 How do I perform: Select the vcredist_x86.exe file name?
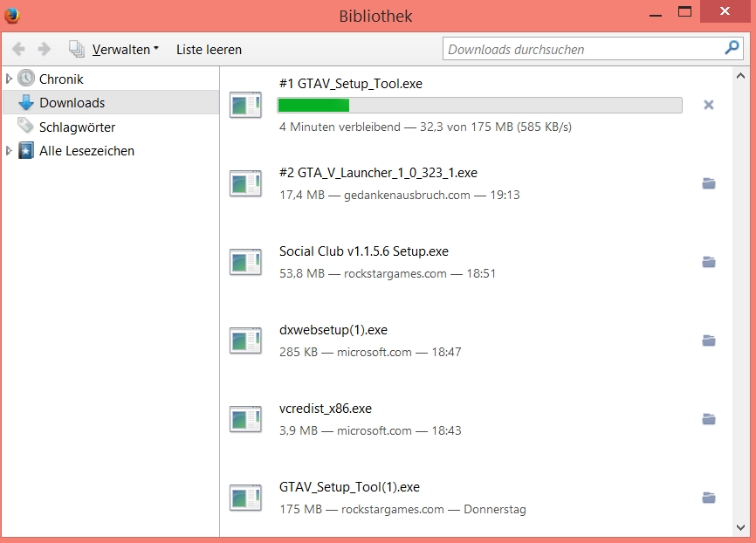(326, 409)
